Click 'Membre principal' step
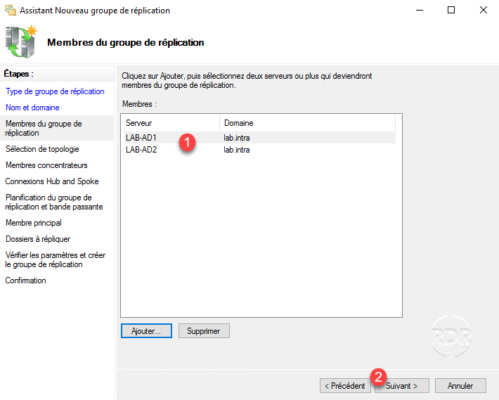The height and width of the screenshot is (400, 499). (33, 223)
